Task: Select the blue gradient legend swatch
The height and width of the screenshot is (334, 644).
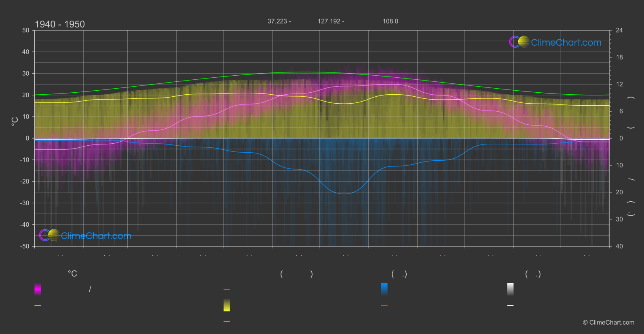Action: tap(384, 289)
